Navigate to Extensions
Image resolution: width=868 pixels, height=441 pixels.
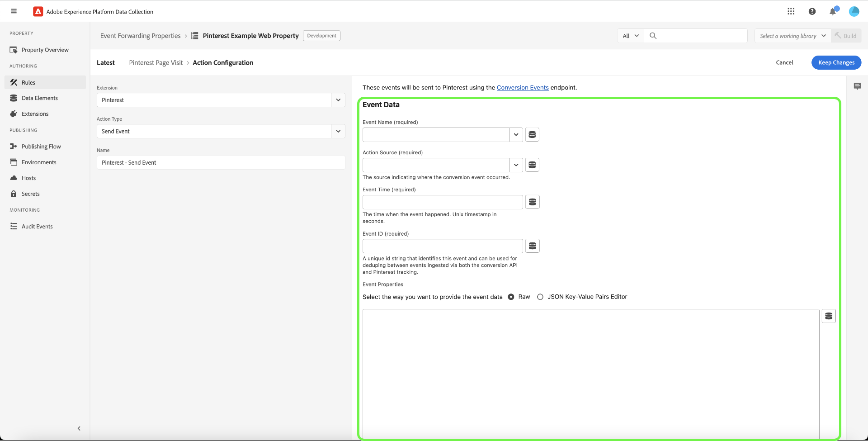point(45,114)
